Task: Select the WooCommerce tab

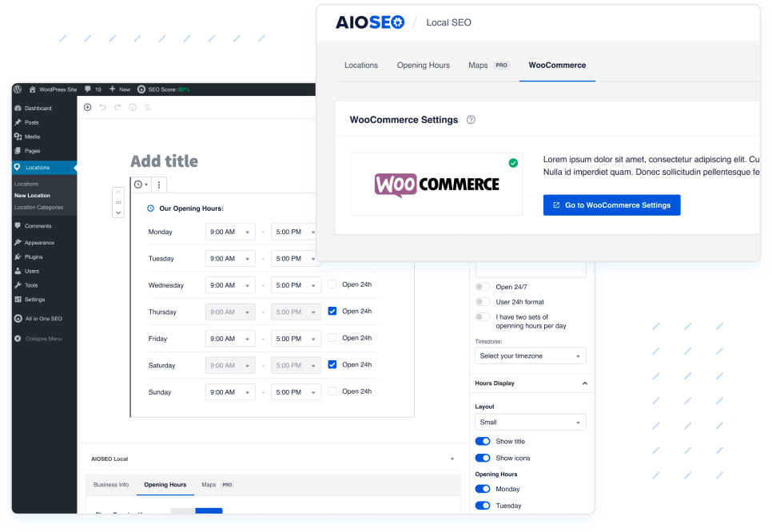Action: click(557, 65)
